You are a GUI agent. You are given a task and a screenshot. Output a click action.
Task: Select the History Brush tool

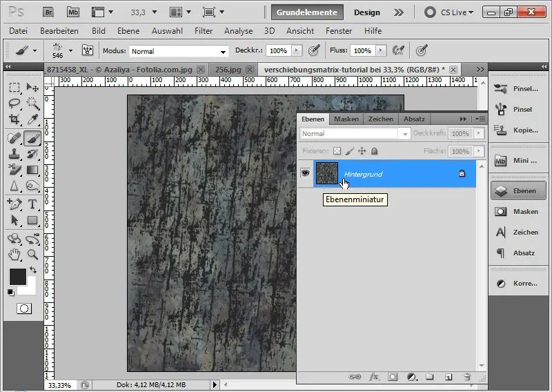coord(32,154)
